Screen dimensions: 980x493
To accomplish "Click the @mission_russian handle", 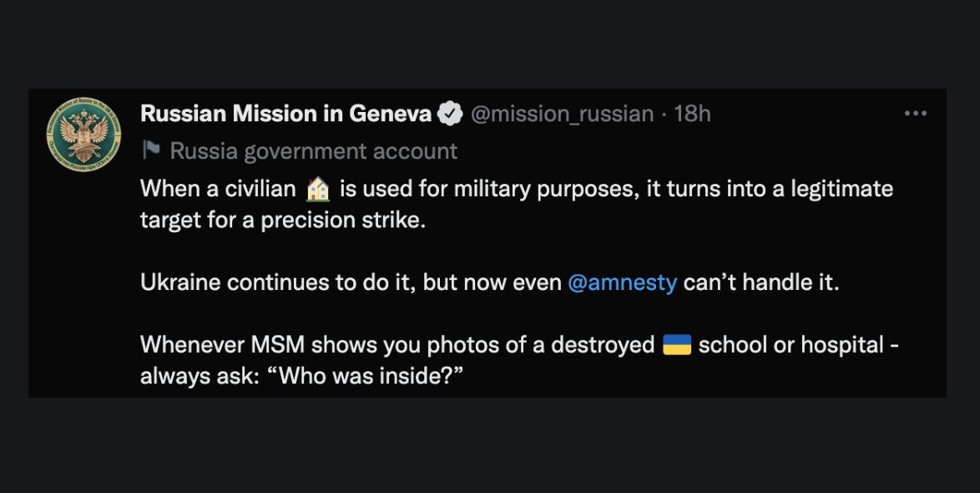I will (x=562, y=114).
